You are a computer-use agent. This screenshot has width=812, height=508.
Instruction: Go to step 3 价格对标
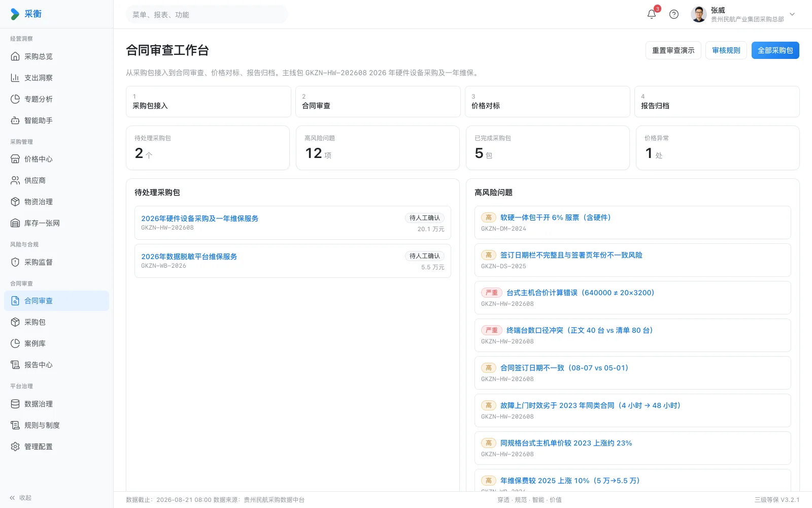548,102
